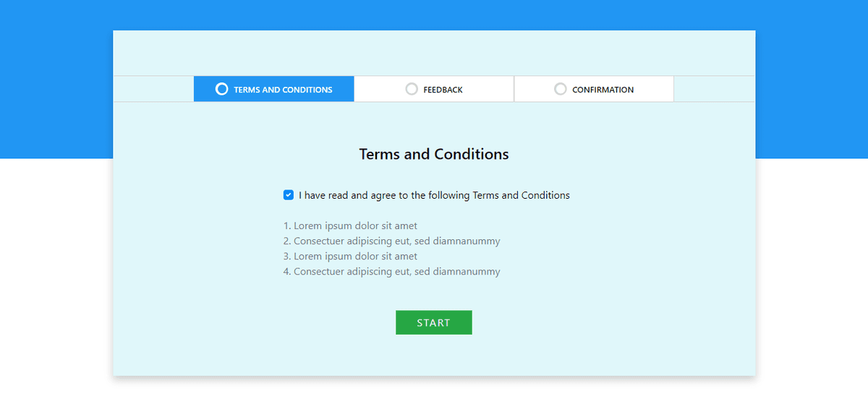Screen dimensions: 868x417
Task: Click the 'Terms and Conditions' heading
Action: (433, 154)
